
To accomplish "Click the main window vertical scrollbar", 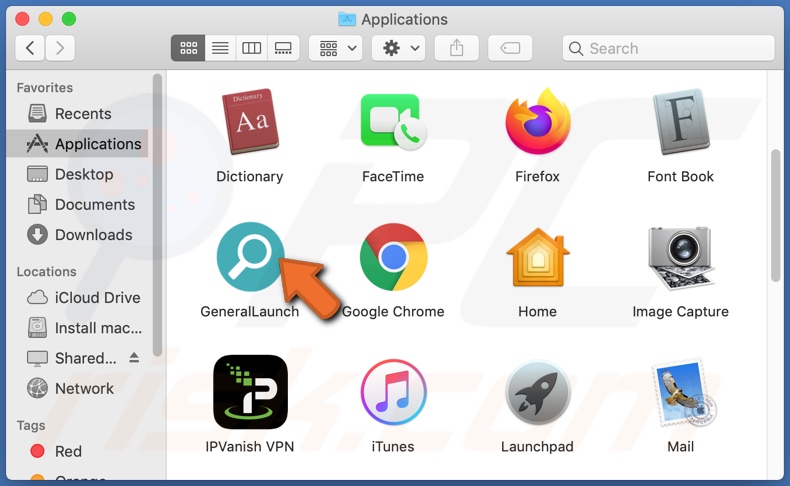I will (x=776, y=215).
